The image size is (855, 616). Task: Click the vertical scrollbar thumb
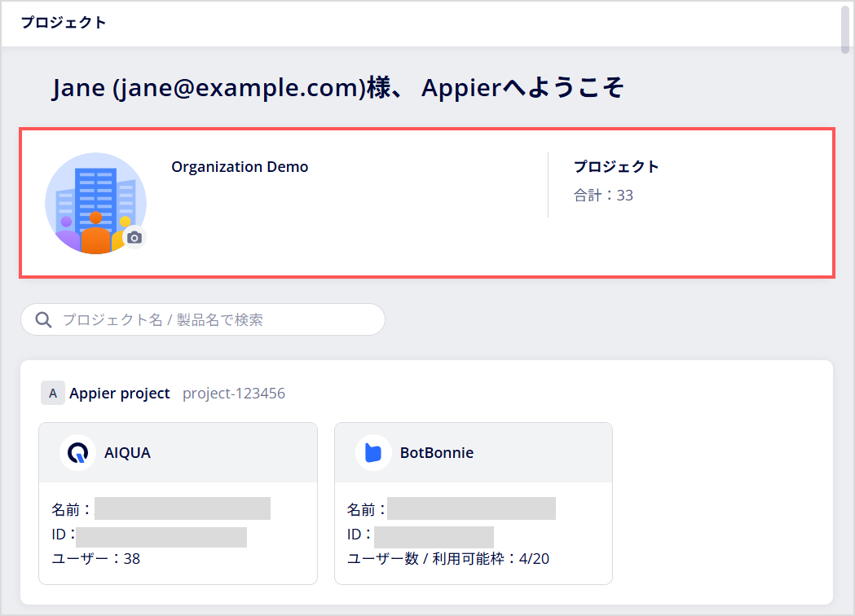[x=845, y=28]
